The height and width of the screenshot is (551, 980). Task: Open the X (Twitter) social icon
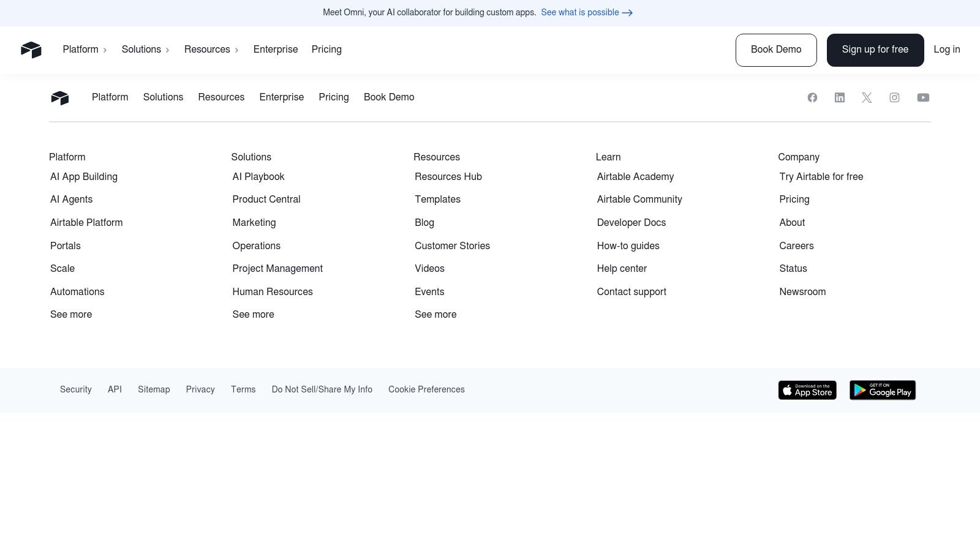(x=867, y=97)
